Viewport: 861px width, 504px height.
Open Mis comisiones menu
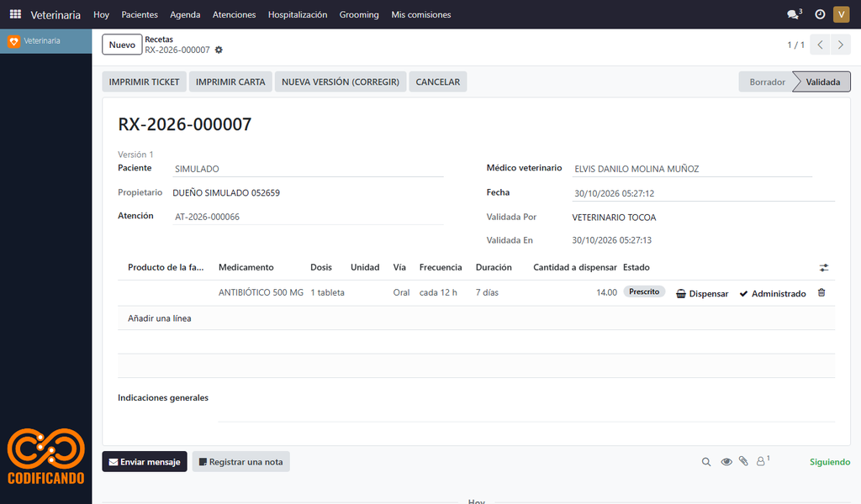421,14
